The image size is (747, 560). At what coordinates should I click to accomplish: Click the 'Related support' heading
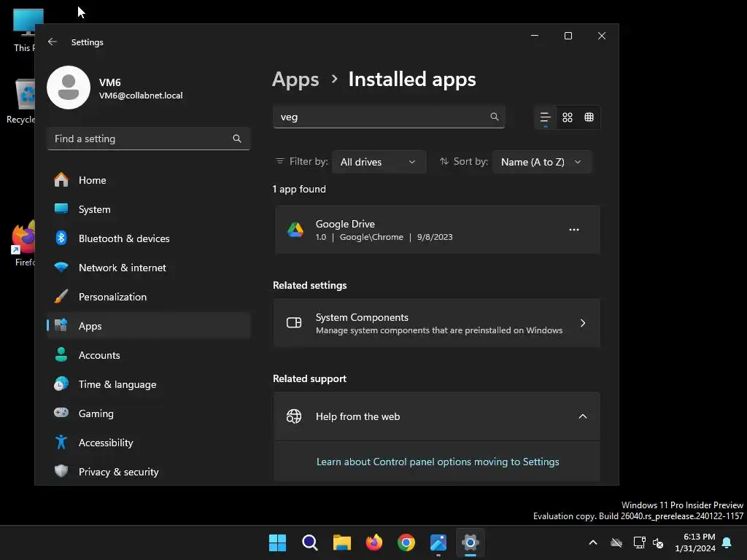[x=309, y=378]
